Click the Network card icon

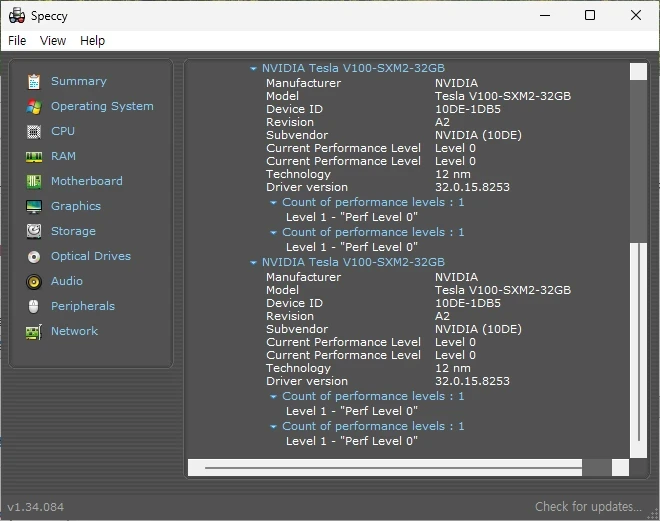tap(34, 332)
